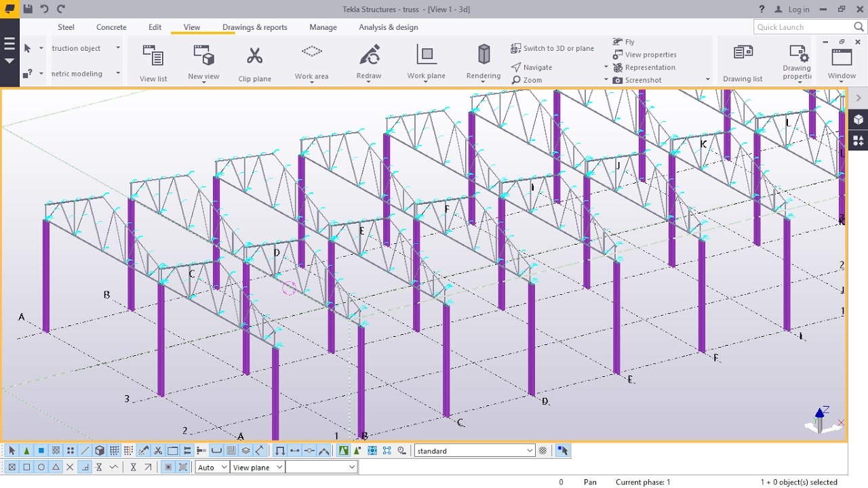The image size is (868, 488).
Task: Toggle snap to end points square
Action: pos(26,467)
